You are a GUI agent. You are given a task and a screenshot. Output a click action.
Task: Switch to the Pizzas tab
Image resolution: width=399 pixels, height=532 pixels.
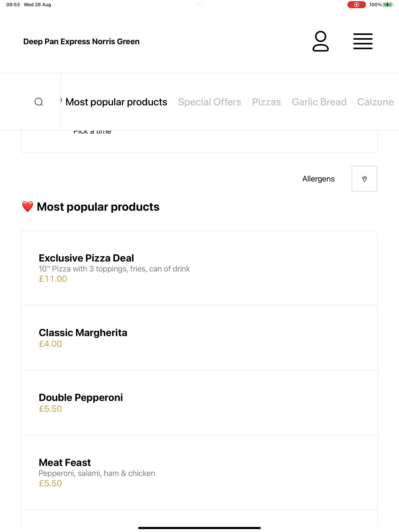(266, 102)
